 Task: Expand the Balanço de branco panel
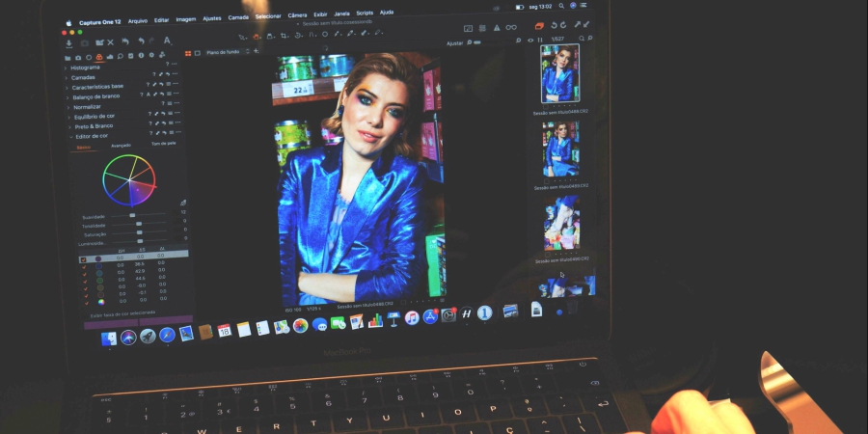68,98
